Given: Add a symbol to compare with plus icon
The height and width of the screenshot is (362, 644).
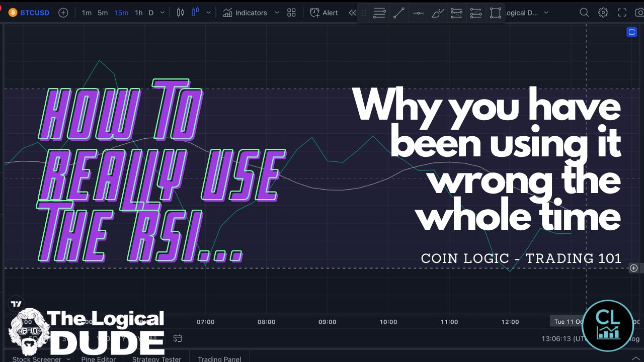Looking at the screenshot, I should [63, 13].
